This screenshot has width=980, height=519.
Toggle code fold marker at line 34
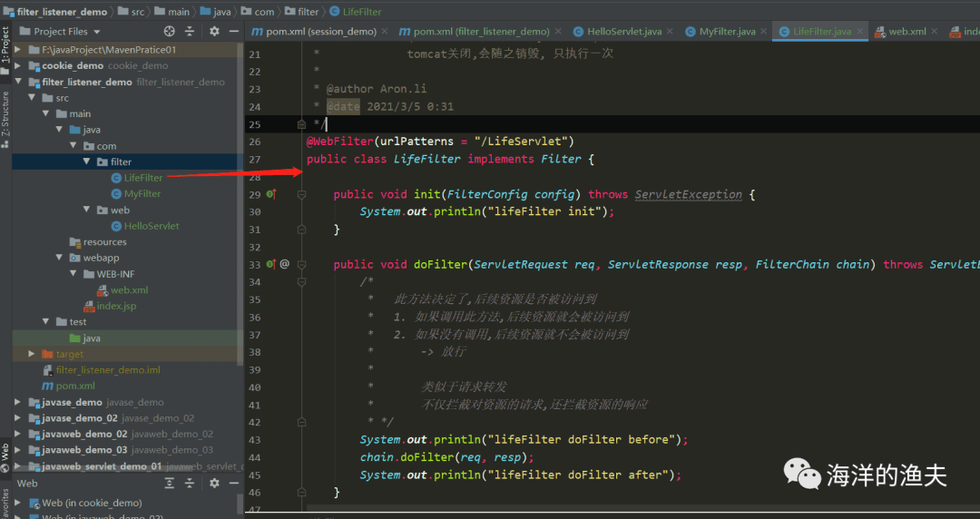coord(301,282)
